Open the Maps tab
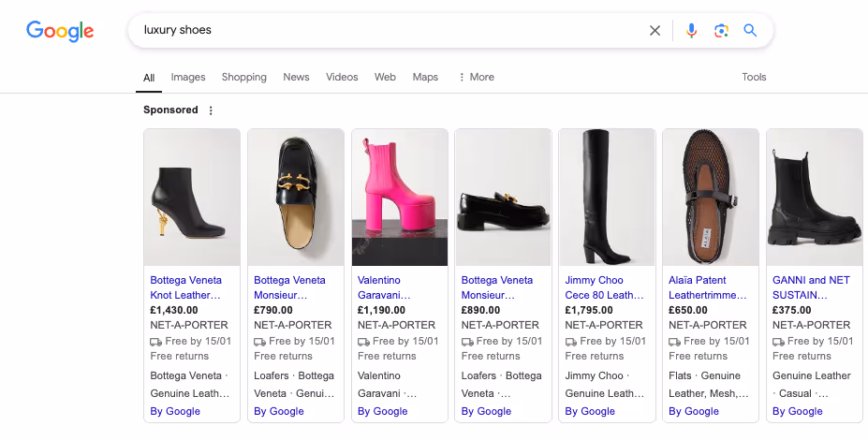 425,77
